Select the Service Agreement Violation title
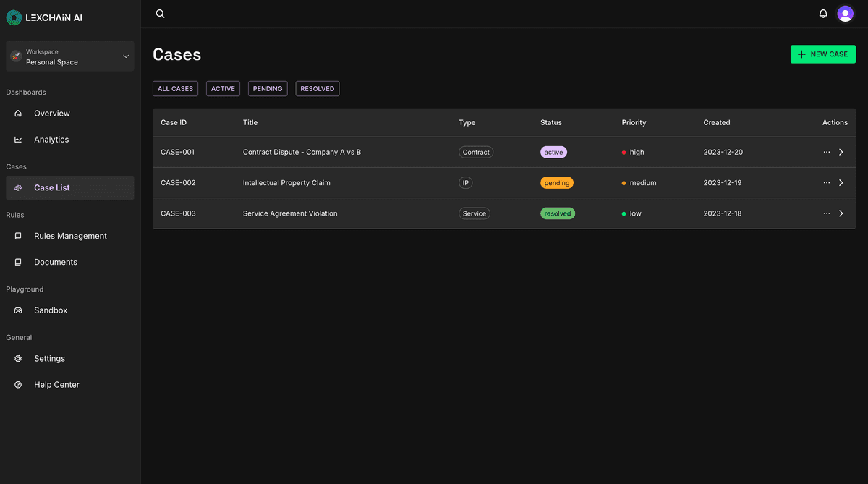This screenshot has height=484, width=868. tap(290, 213)
